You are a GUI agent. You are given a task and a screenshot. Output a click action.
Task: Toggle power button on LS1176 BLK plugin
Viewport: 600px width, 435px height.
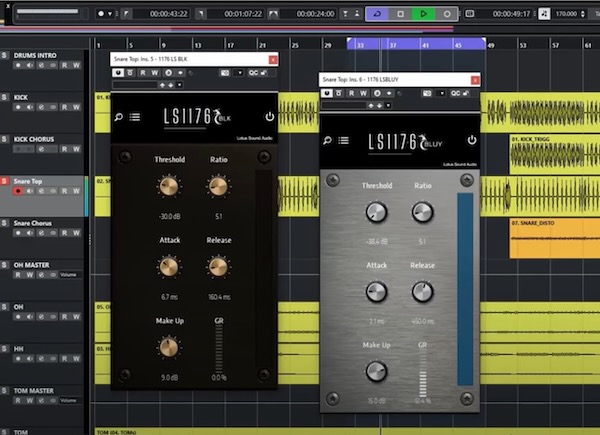[269, 117]
